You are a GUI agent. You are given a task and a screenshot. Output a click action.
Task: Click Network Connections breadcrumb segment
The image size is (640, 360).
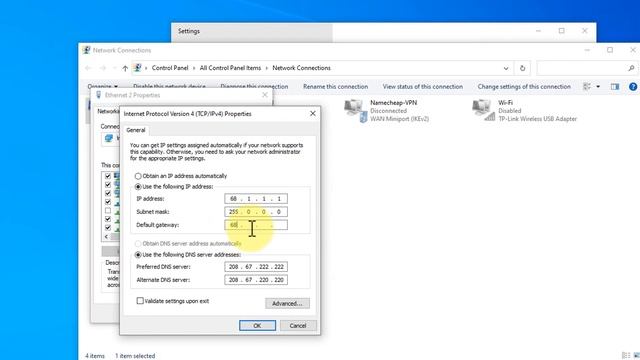coord(301,68)
